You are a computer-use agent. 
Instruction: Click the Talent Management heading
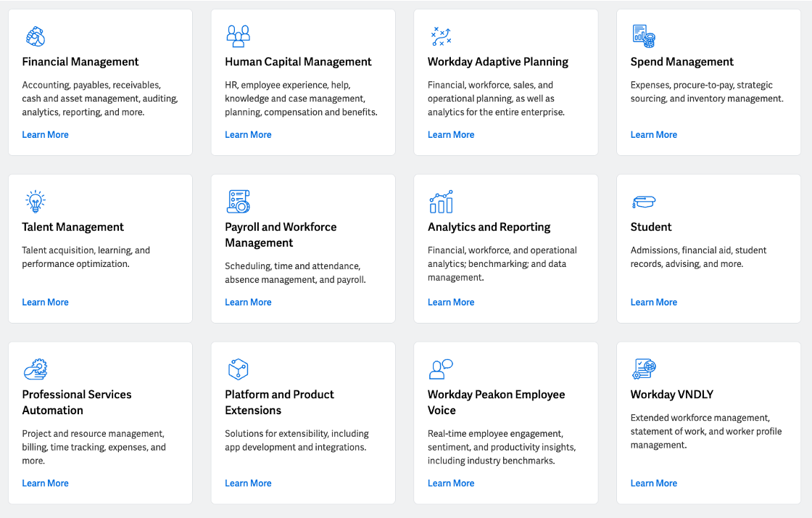(72, 227)
